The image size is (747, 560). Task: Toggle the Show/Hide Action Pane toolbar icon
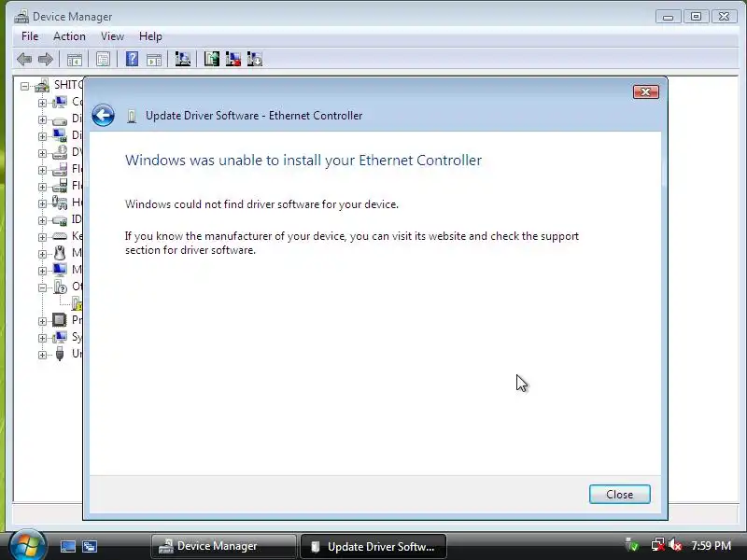pos(154,60)
